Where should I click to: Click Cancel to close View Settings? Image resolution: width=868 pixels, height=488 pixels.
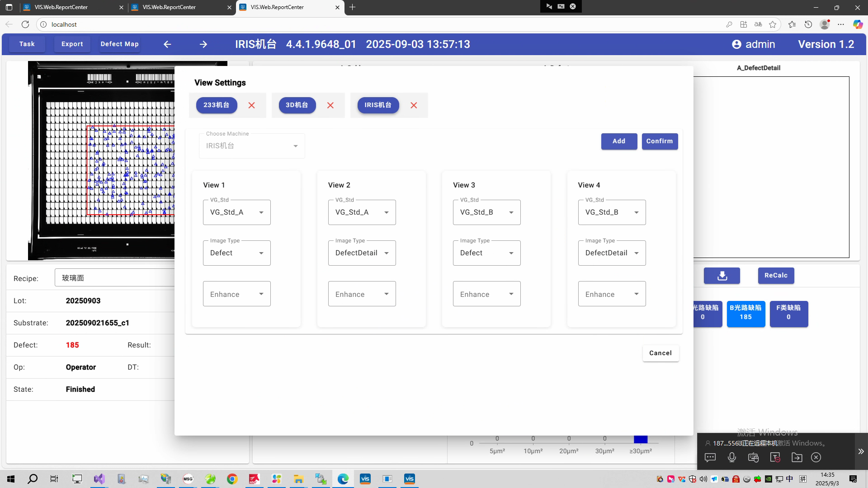[x=660, y=353]
